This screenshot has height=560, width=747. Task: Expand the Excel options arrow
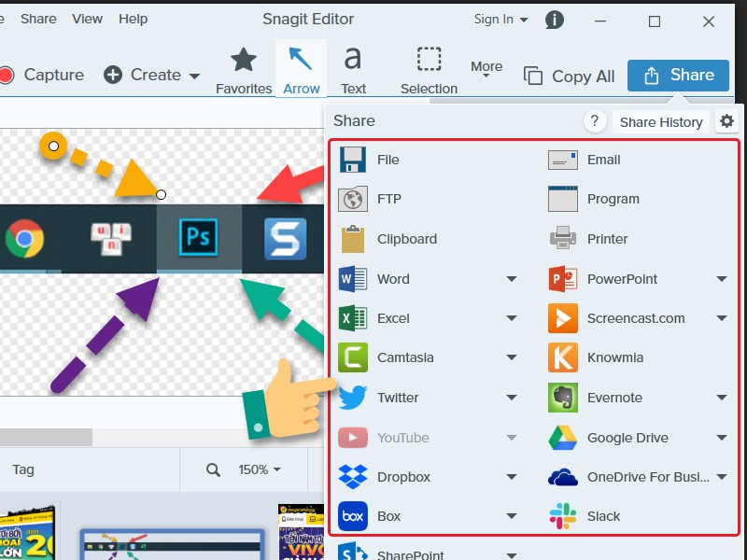coord(512,318)
